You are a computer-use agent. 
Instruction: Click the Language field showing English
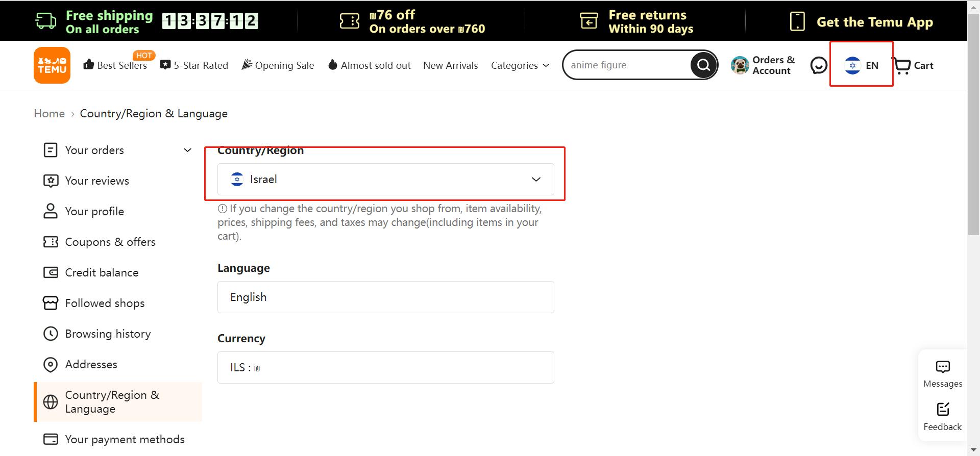[x=386, y=297]
